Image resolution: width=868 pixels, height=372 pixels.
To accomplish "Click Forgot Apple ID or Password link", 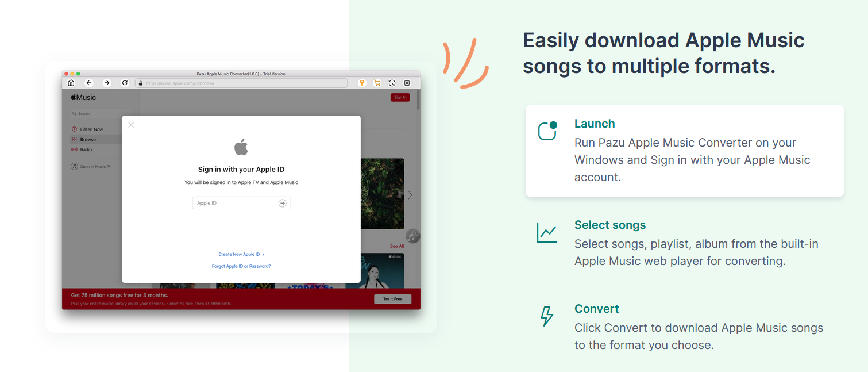I will 241,266.
